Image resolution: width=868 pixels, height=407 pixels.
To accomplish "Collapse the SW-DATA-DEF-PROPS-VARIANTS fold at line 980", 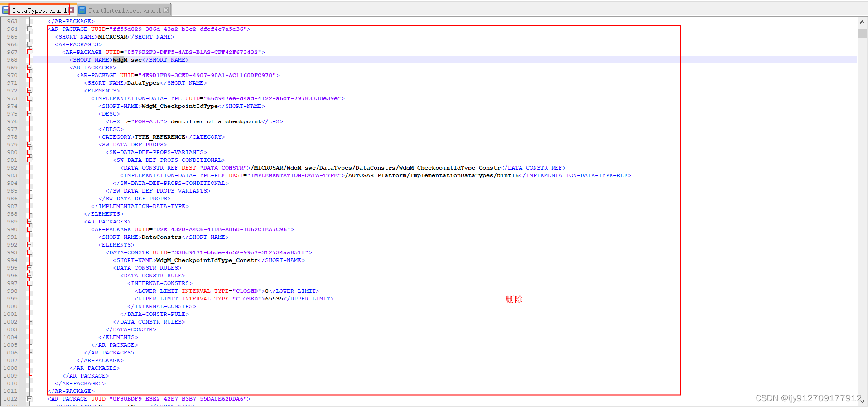I will 30,152.
